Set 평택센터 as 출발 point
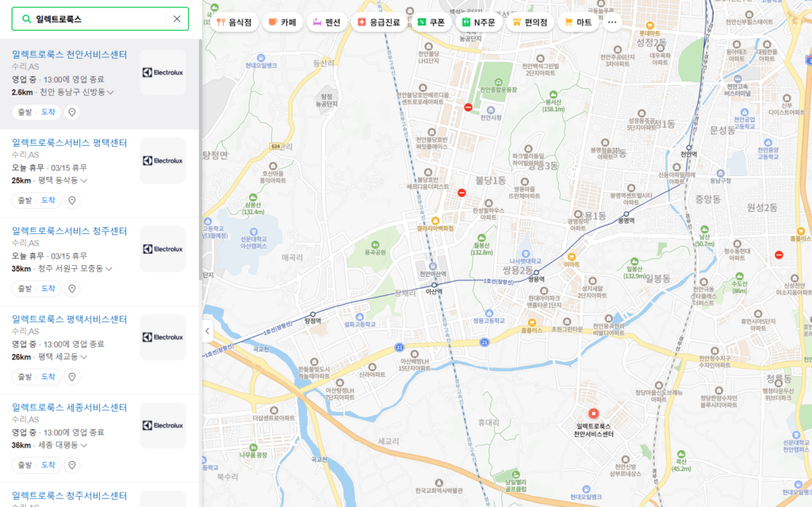Viewport: 812px width, 507px height. tap(25, 200)
